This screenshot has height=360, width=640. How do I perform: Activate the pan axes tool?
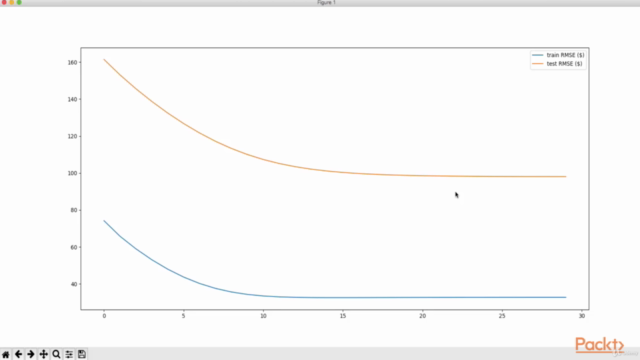pyautogui.click(x=43, y=354)
